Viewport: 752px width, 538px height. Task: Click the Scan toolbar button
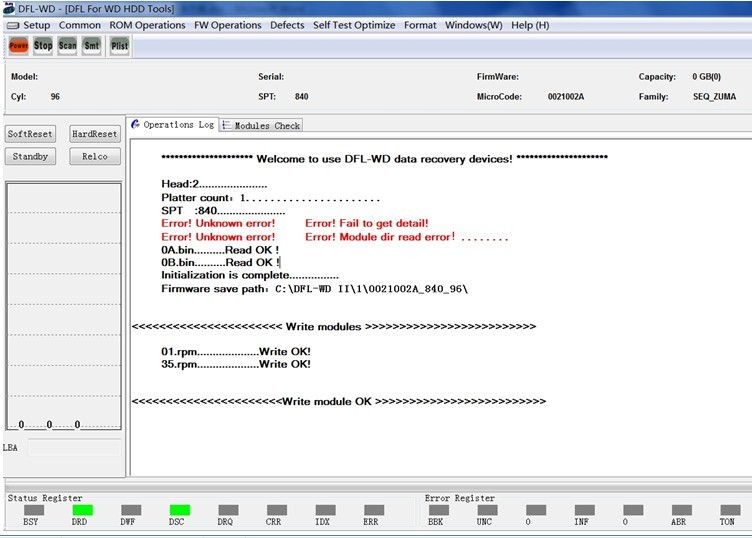68,46
